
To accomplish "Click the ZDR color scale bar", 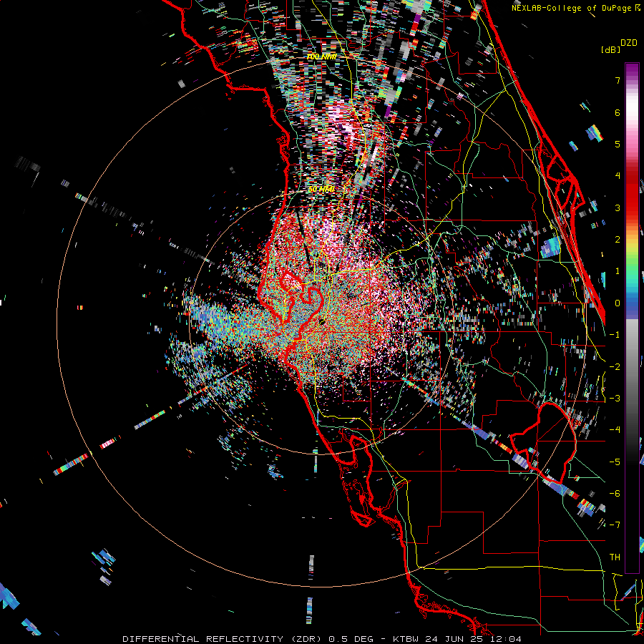I will 632,318.
